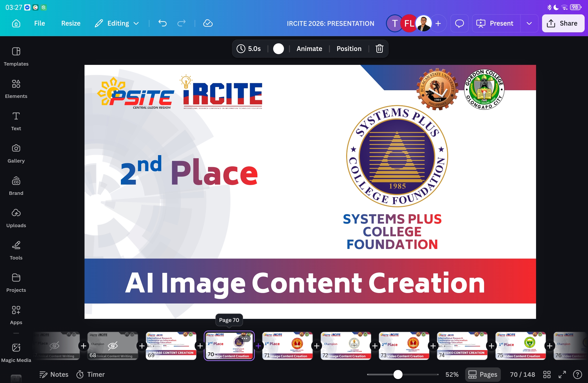Image resolution: width=588 pixels, height=383 pixels.
Task: Select page 73 2nd Place thumbnail
Action: (404, 346)
